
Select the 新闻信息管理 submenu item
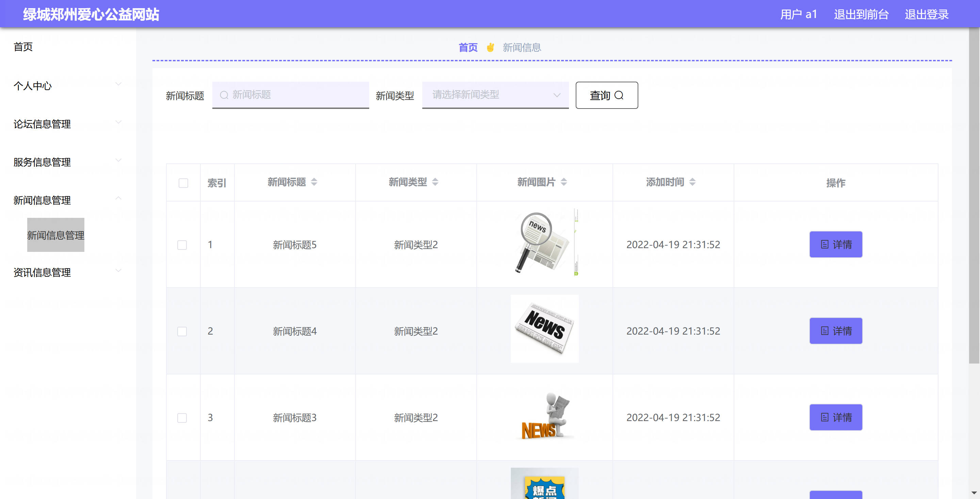pyautogui.click(x=55, y=235)
